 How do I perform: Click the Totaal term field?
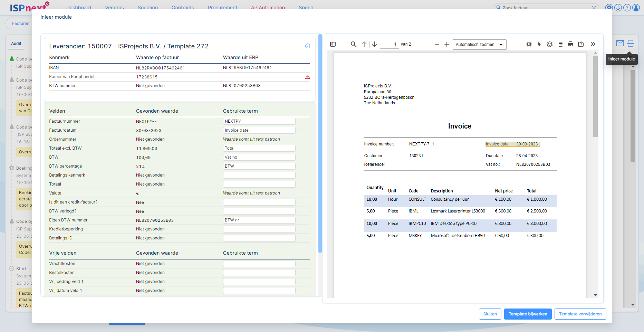pyautogui.click(x=259, y=184)
